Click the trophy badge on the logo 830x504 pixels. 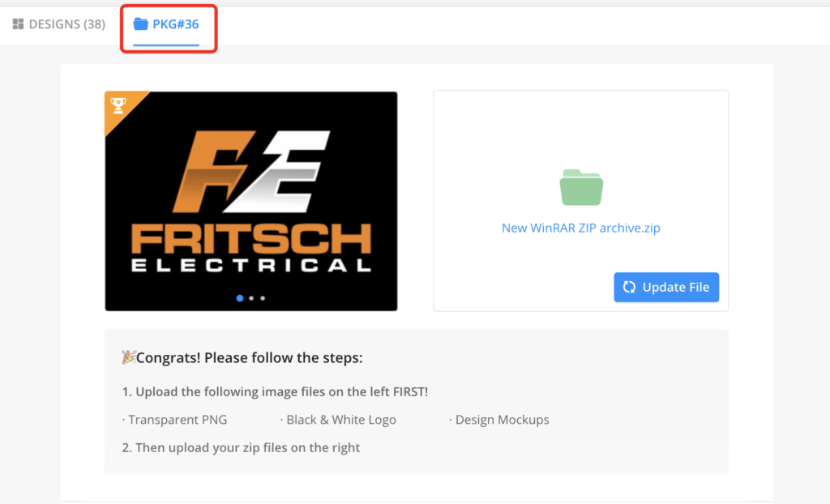pos(118,105)
